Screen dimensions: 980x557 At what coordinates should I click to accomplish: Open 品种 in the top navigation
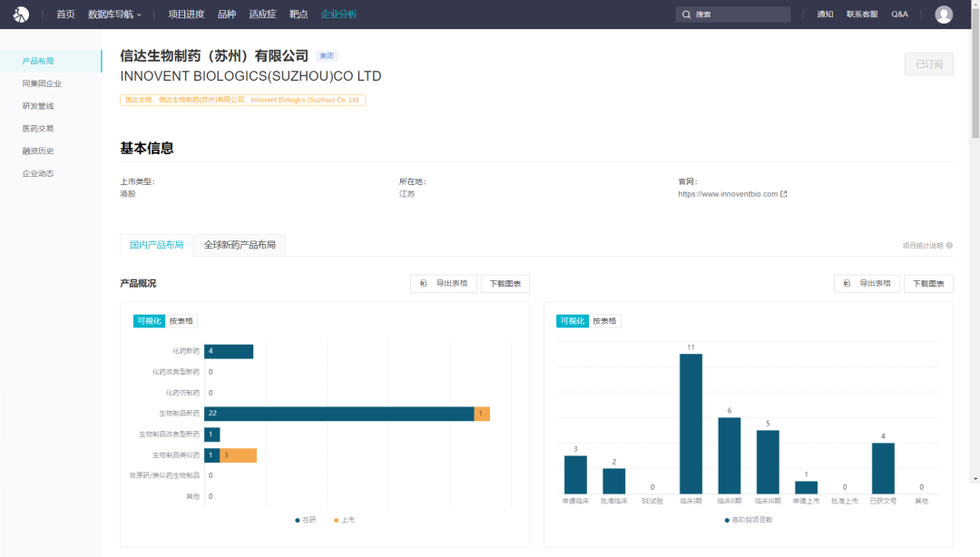[x=227, y=15]
